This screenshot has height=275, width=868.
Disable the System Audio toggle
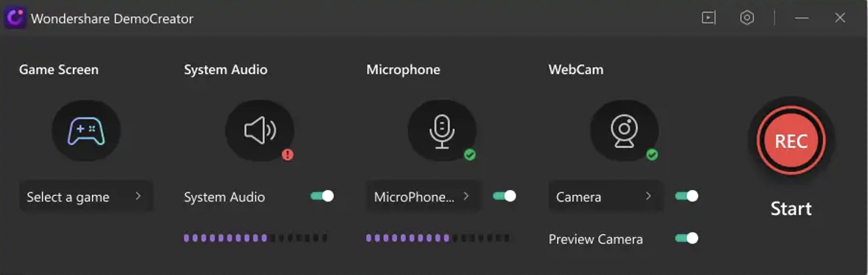[x=322, y=196]
